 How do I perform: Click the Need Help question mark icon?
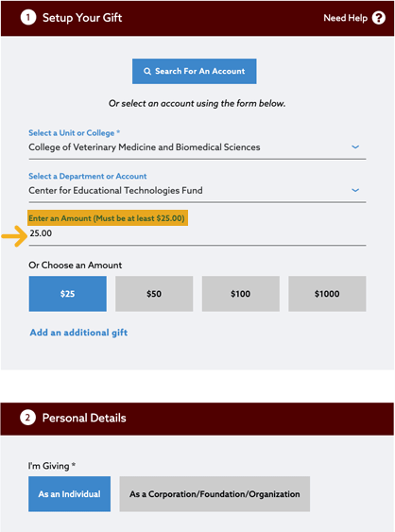tap(378, 18)
